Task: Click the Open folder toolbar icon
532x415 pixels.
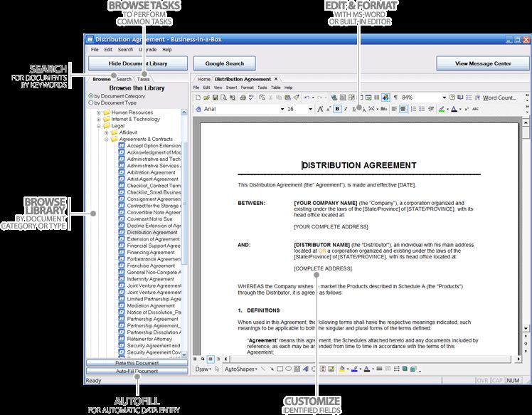Action: pyautogui.click(x=207, y=98)
